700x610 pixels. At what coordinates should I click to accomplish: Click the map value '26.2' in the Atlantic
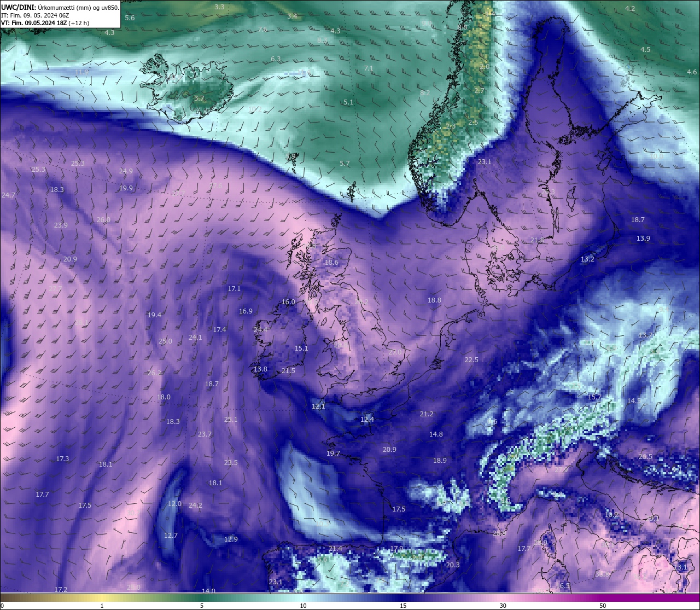tap(154, 373)
